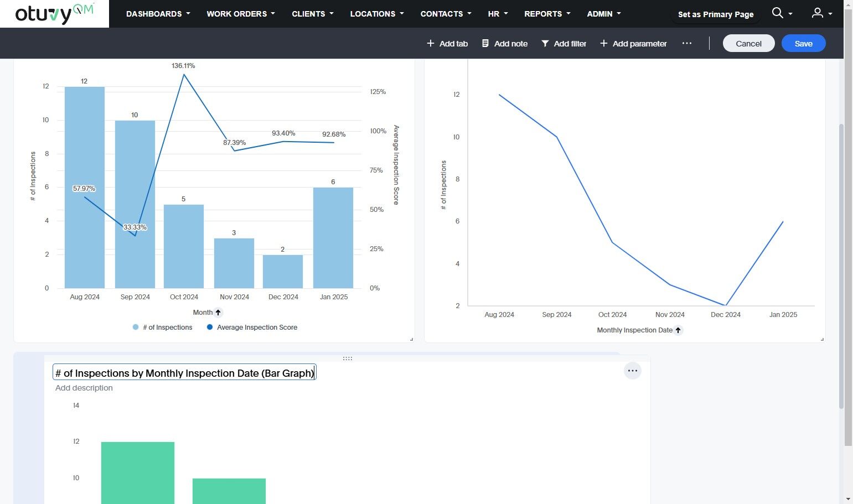Open the Admin menu
Viewport: 853px width, 504px height.
(x=604, y=14)
